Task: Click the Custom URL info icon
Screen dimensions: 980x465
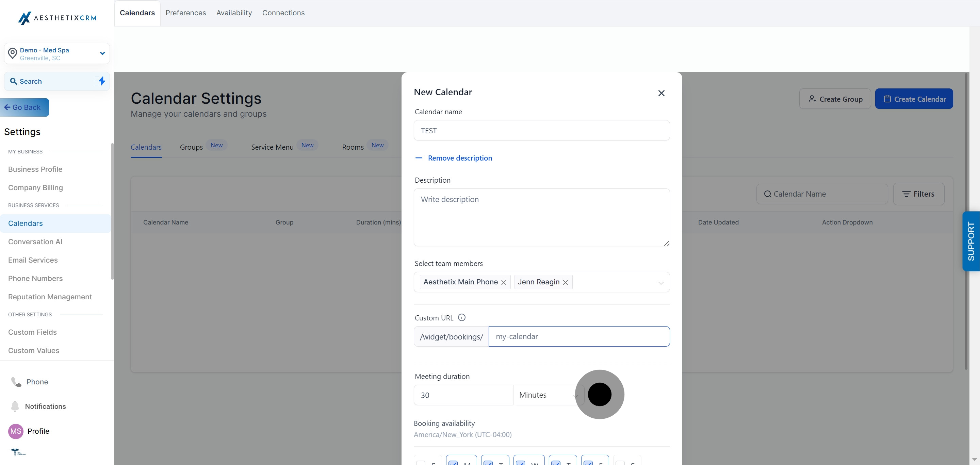Action: coord(461,317)
